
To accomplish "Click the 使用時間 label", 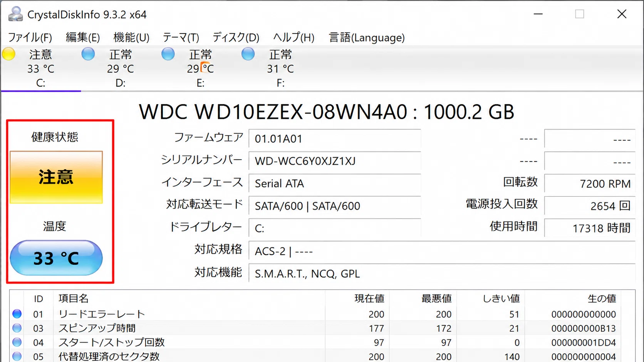I will point(513,226).
